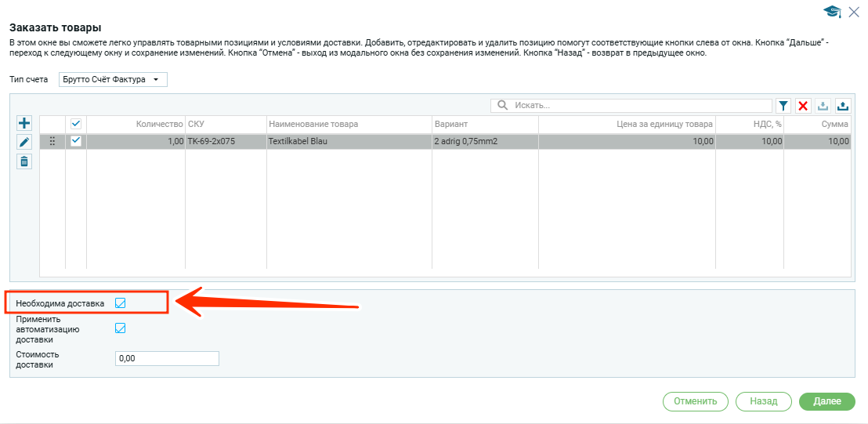This screenshot has width=868, height=424.
Task: Toggle the select-all checkbox in table header
Action: click(x=76, y=124)
